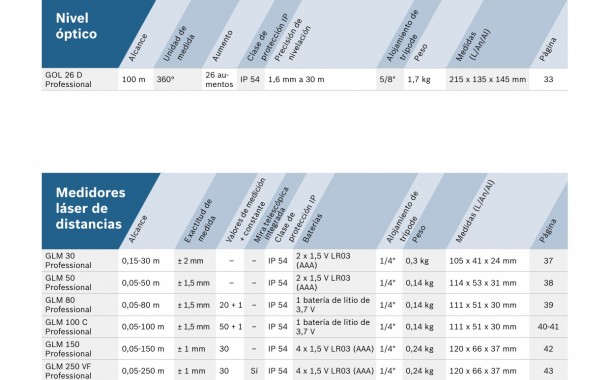The width and height of the screenshot is (610, 380).
Task: Select the '50 + 1' measurement values cell
Action: click(x=231, y=327)
